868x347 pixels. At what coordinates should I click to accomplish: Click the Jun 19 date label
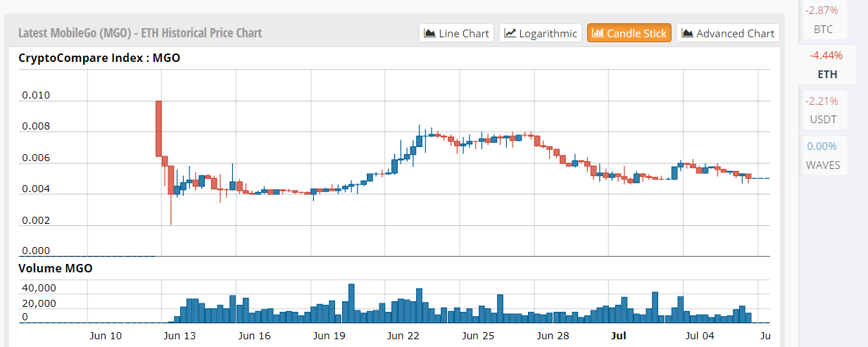329,336
